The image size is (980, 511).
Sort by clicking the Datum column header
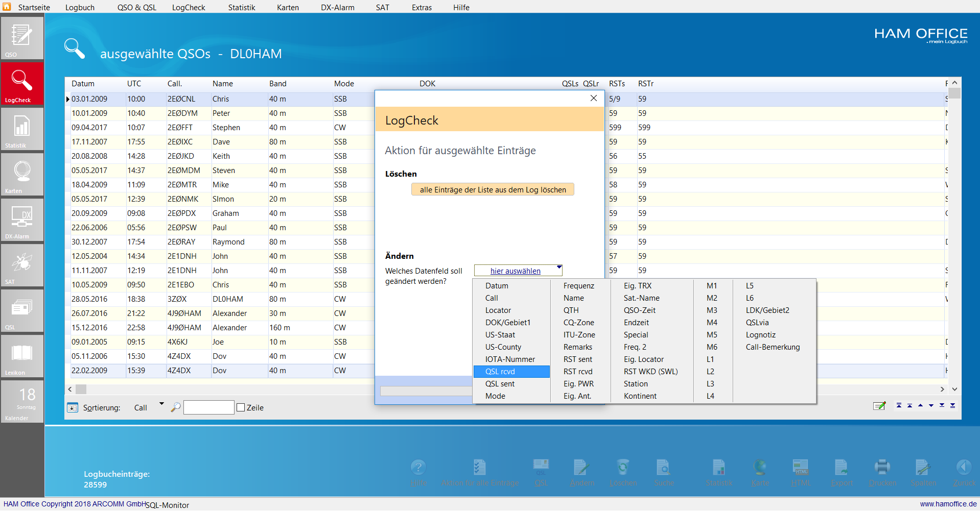(83, 84)
